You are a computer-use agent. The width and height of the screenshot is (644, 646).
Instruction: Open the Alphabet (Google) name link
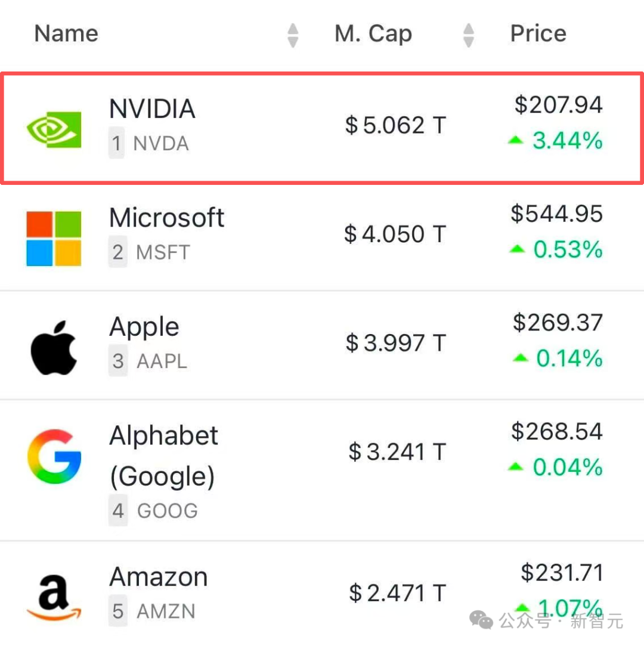point(163,456)
